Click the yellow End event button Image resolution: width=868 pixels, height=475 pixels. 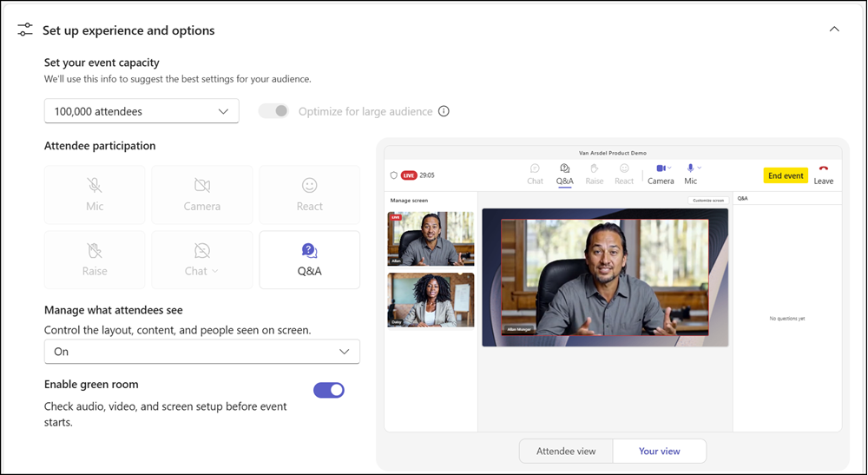[x=786, y=175]
